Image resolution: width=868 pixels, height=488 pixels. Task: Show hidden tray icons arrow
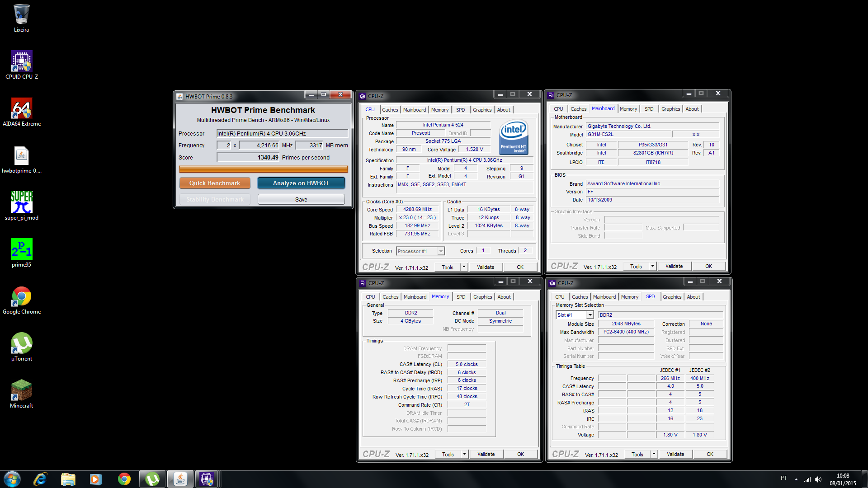coord(796,479)
